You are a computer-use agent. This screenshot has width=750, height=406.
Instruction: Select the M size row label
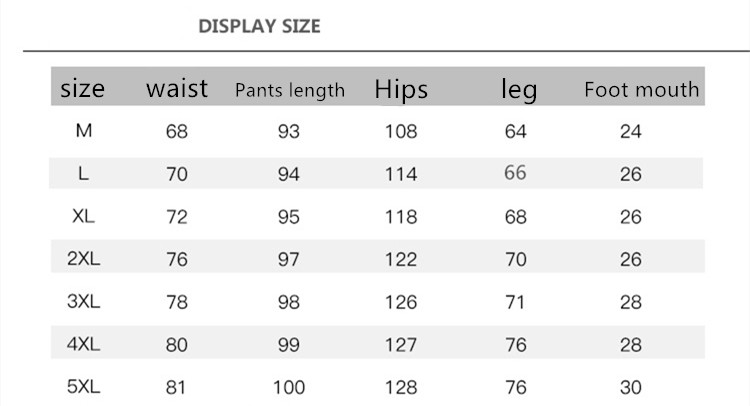[83, 131]
